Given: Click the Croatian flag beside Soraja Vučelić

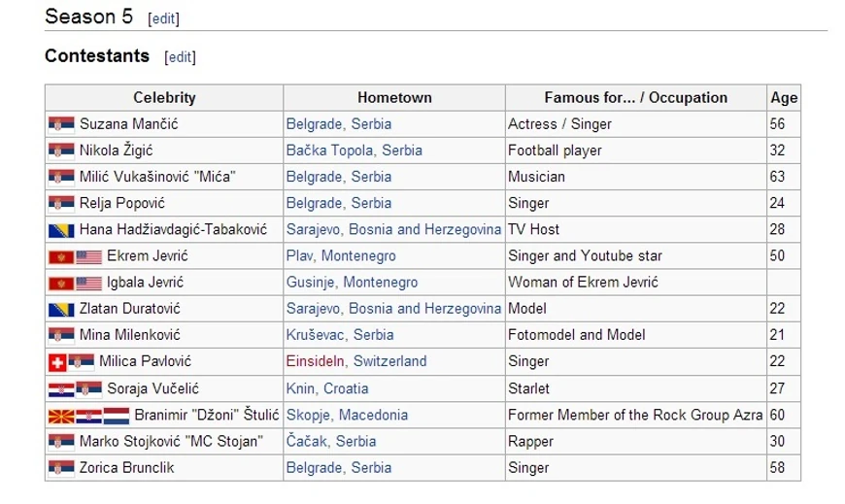Looking at the screenshot, I should point(61,389).
